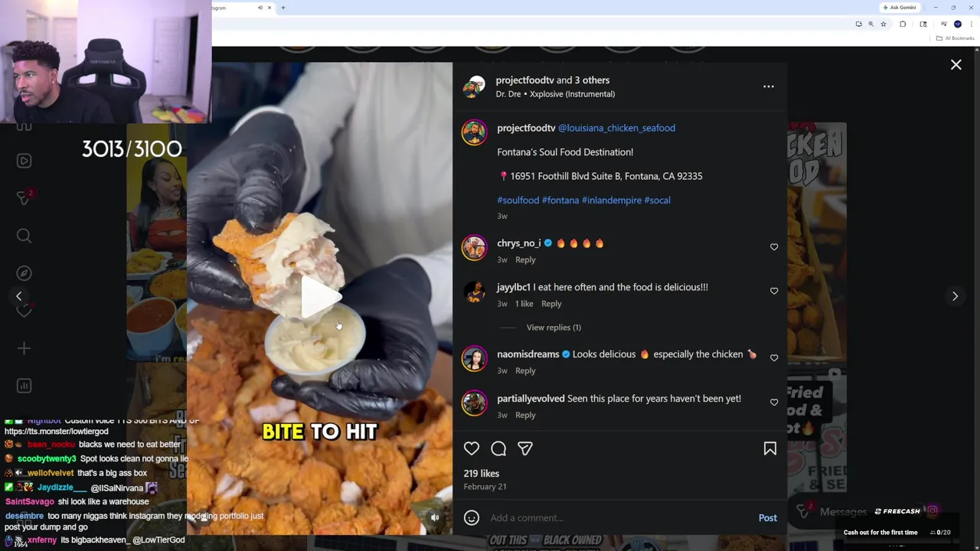This screenshot has height=551, width=980.
Task: Share post using the paper plane icon
Action: pyautogui.click(x=525, y=449)
